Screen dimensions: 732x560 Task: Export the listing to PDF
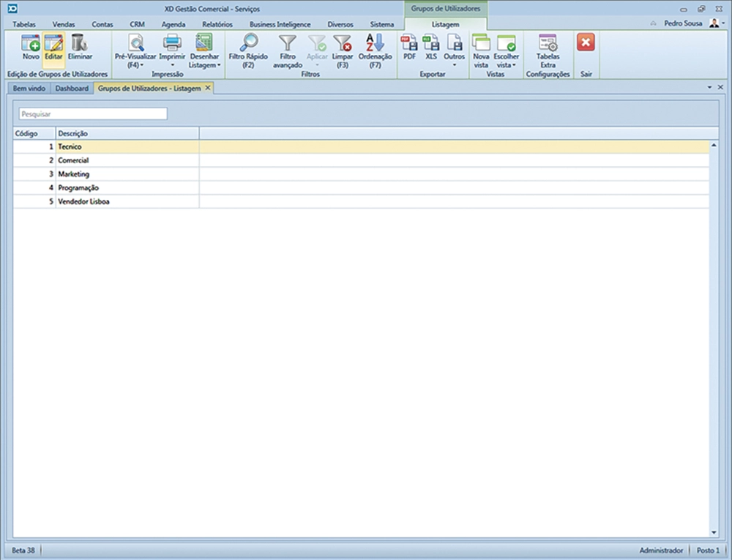[x=409, y=44]
